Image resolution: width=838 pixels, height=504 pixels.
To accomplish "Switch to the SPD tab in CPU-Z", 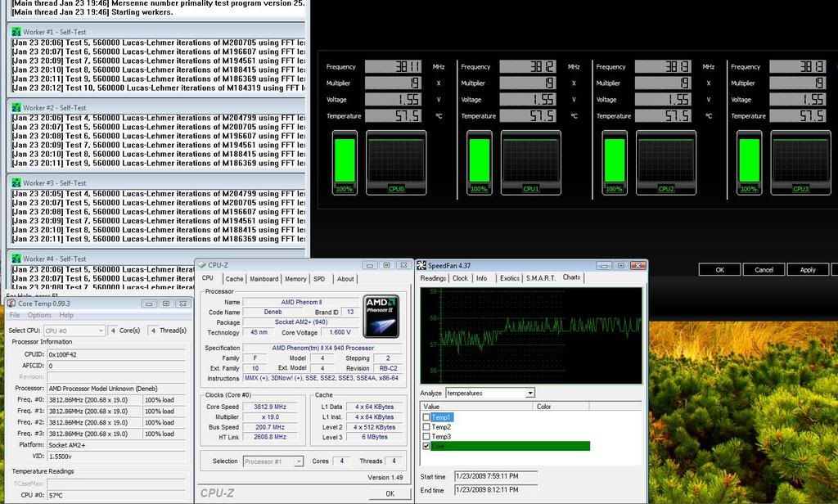I will pyautogui.click(x=319, y=279).
